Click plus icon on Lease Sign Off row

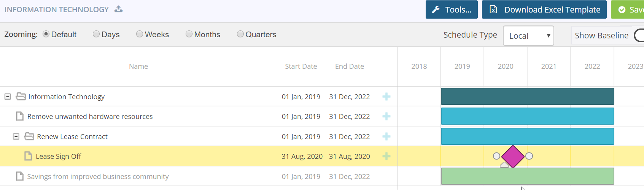[386, 156]
